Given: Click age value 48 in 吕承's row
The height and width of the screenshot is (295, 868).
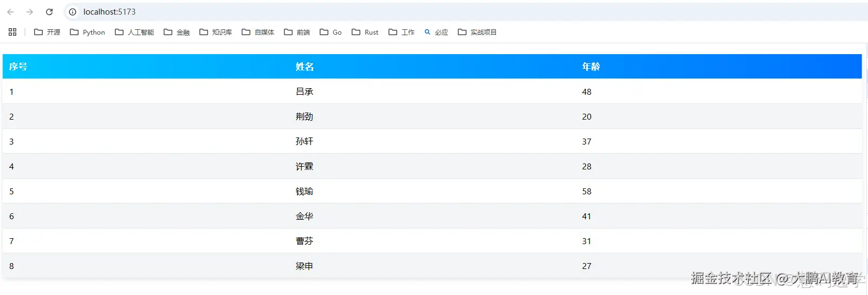Looking at the screenshot, I should (x=587, y=92).
